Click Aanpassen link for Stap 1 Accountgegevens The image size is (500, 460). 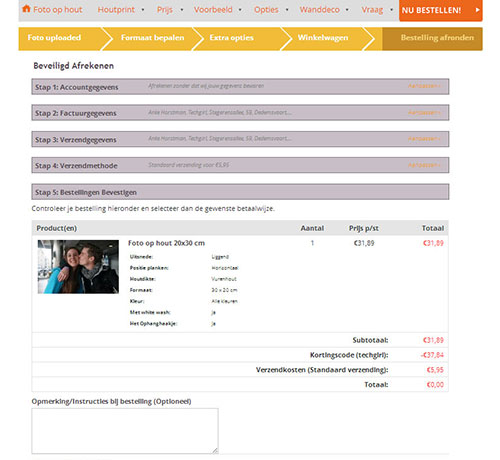424,86
